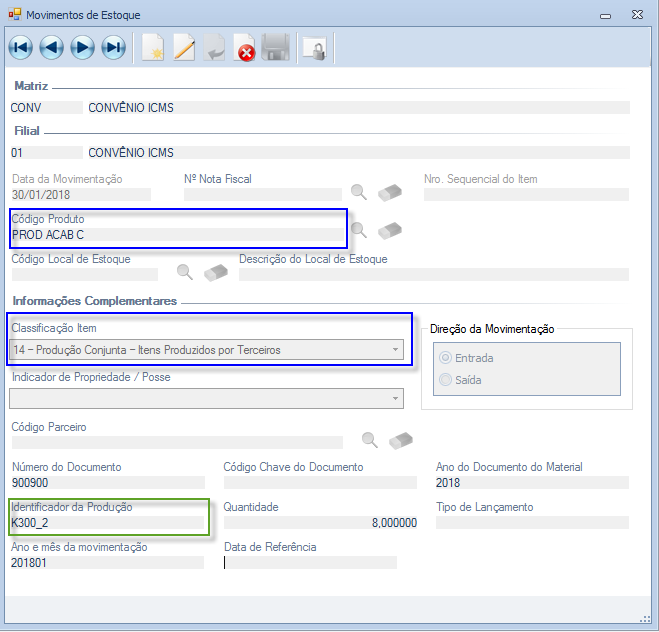Create a new stock movement record

click(152, 47)
